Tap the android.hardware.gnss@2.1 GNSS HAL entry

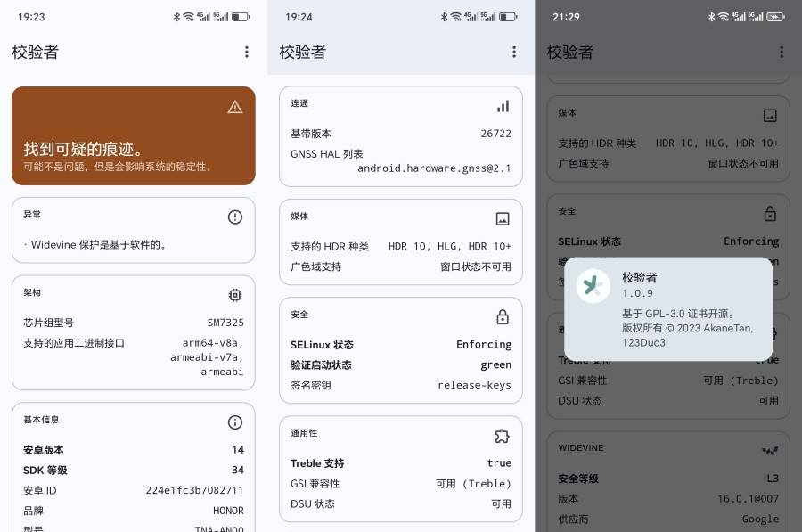point(434,168)
